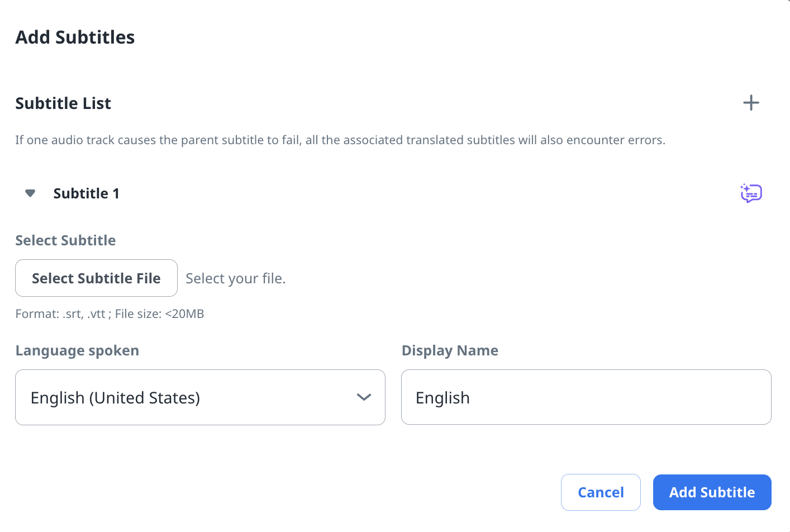Click the note about parent subtitle errors
The image size is (790, 532).
click(x=340, y=140)
